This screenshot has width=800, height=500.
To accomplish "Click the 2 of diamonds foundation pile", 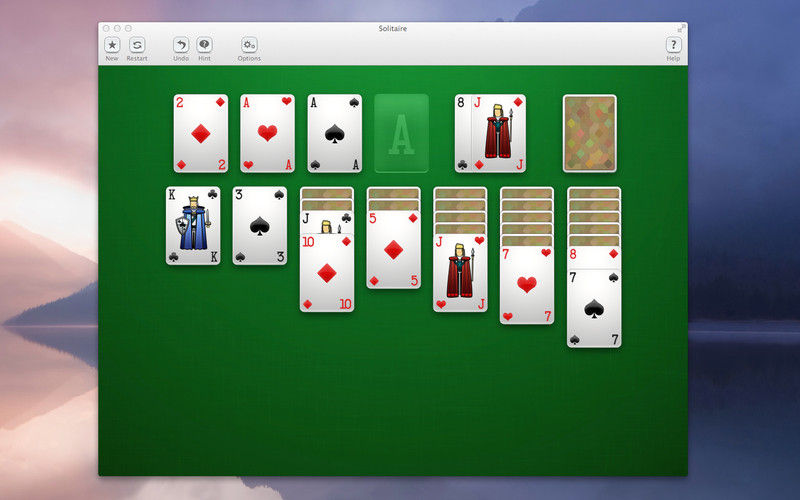I will coord(201,133).
